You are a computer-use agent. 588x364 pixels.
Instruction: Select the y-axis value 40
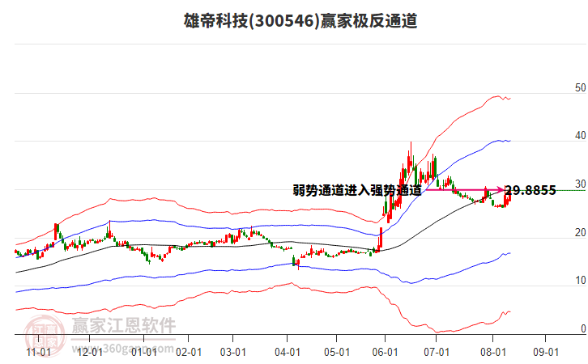(580, 136)
